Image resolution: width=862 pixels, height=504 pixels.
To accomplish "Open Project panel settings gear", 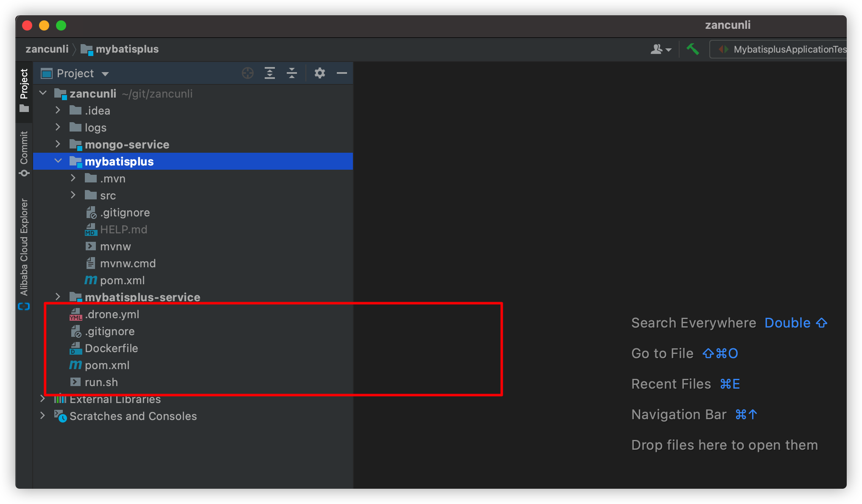I will pyautogui.click(x=320, y=73).
